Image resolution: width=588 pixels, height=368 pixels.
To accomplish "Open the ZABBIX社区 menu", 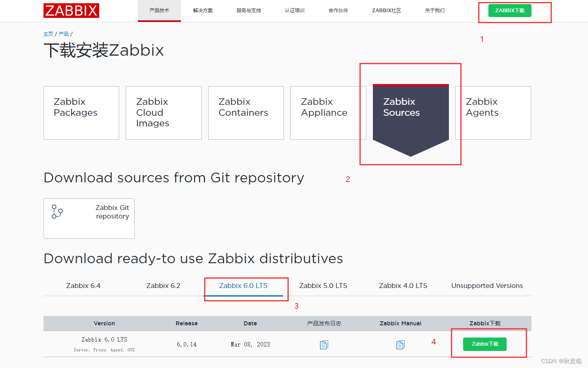I will [x=386, y=10].
